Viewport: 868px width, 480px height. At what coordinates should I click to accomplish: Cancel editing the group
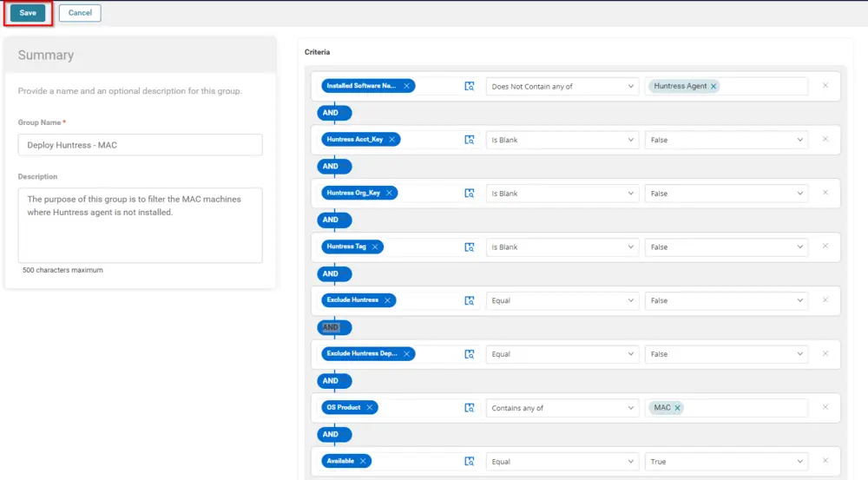click(80, 13)
